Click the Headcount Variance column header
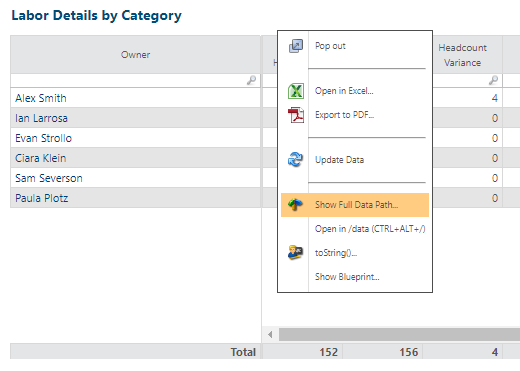Image resolution: width=520 pixels, height=371 pixels. (x=462, y=55)
